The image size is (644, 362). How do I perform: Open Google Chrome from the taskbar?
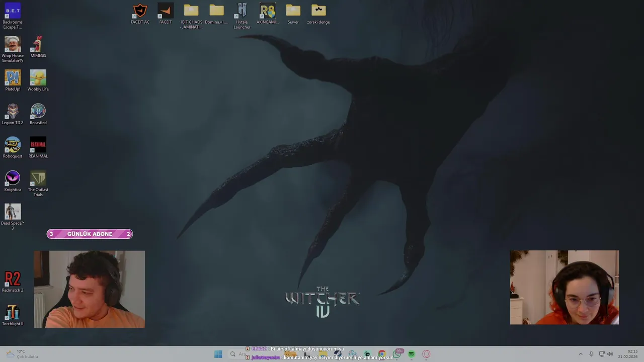coord(382,354)
